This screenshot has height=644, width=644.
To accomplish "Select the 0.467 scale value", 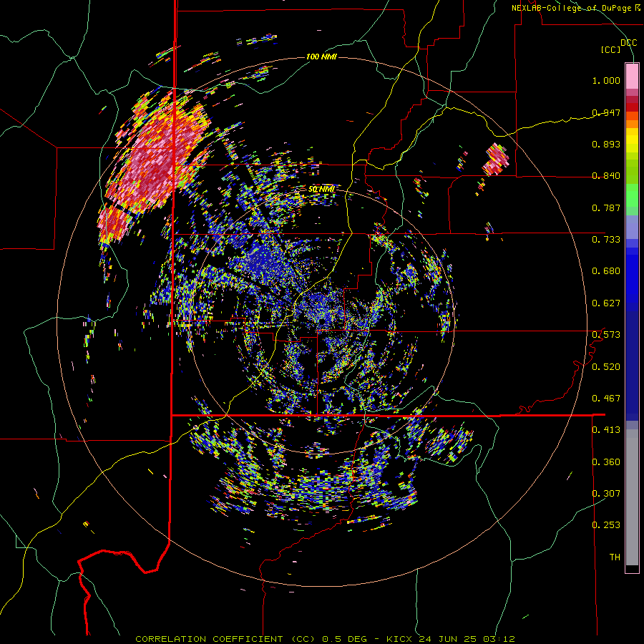I will [606, 399].
